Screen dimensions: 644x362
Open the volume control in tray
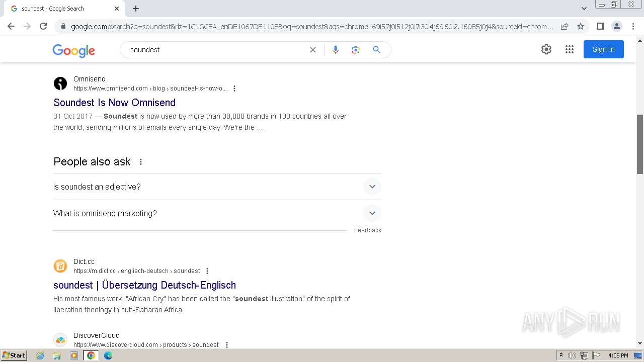(x=572, y=355)
